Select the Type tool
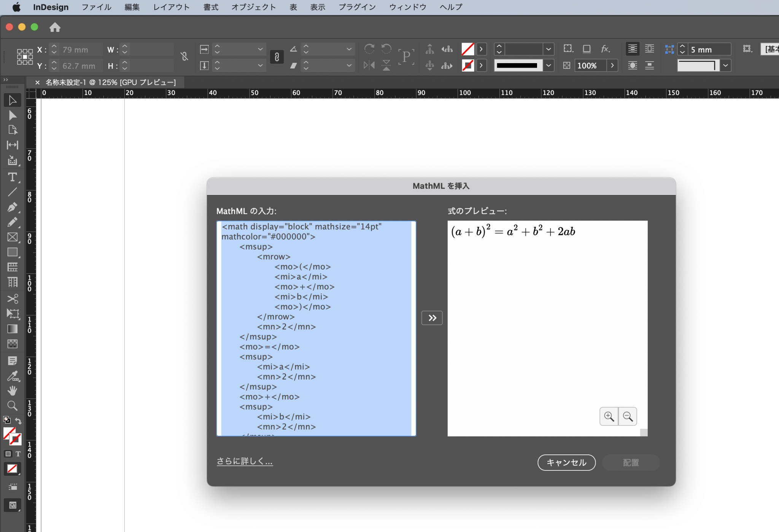Image resolution: width=779 pixels, height=532 pixels. point(13,177)
